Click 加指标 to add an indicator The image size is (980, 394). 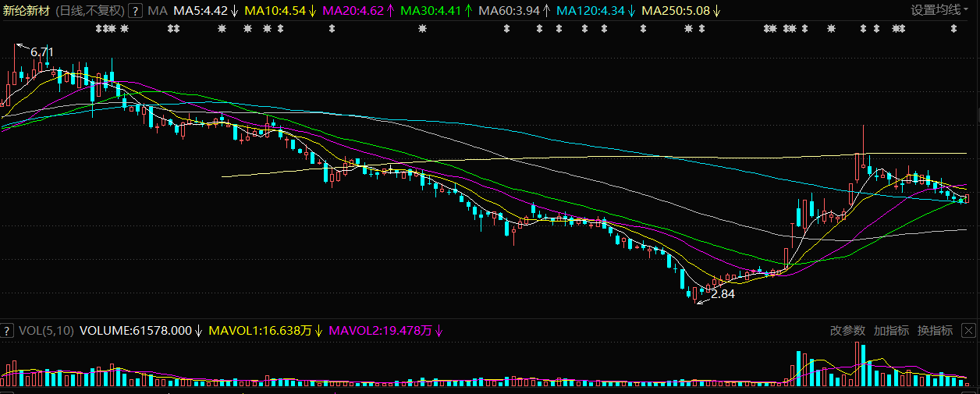click(891, 331)
